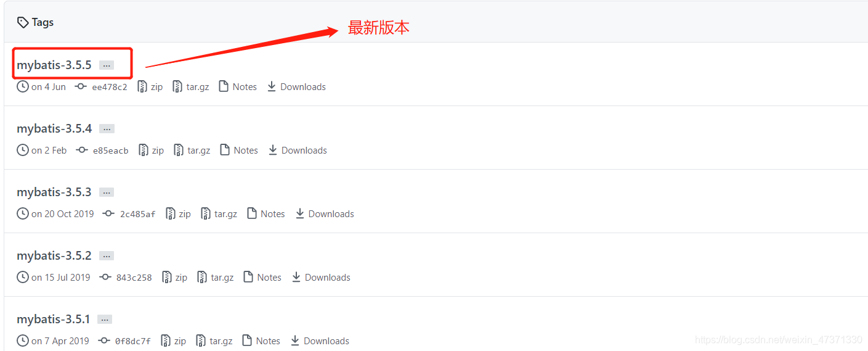Click the Tags header label

(43, 22)
